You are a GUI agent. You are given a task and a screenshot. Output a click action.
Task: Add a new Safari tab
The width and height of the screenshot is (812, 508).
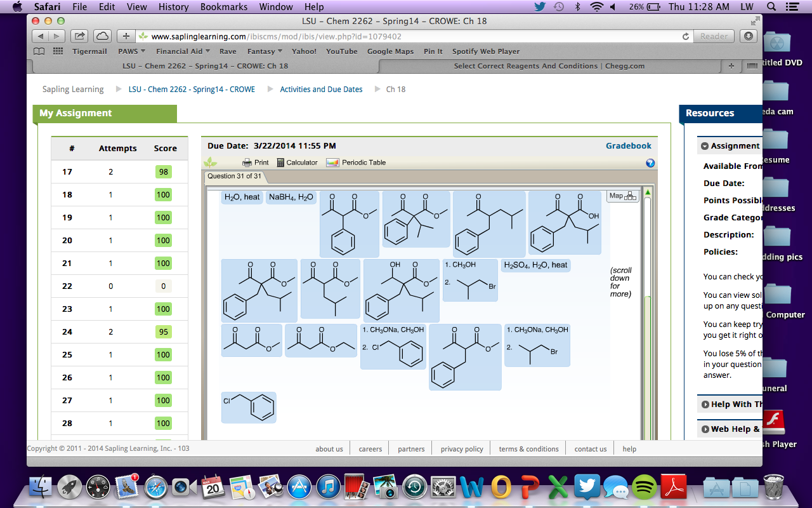click(x=731, y=66)
